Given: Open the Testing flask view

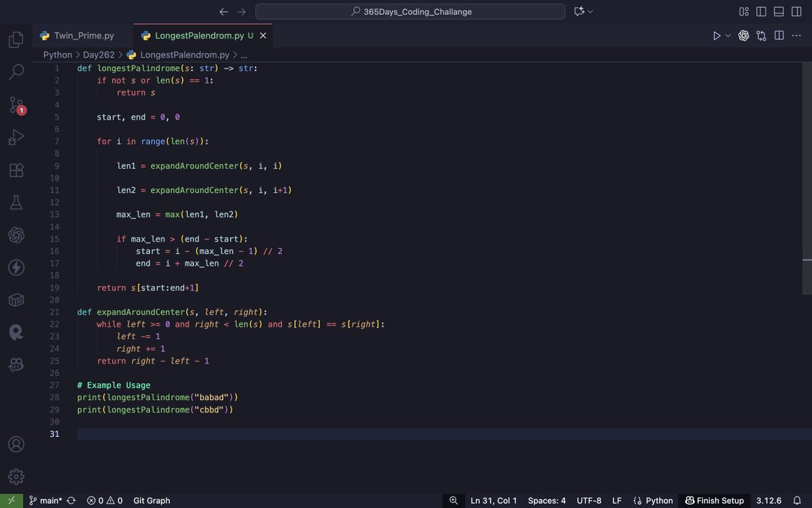Looking at the screenshot, I should click(x=16, y=203).
